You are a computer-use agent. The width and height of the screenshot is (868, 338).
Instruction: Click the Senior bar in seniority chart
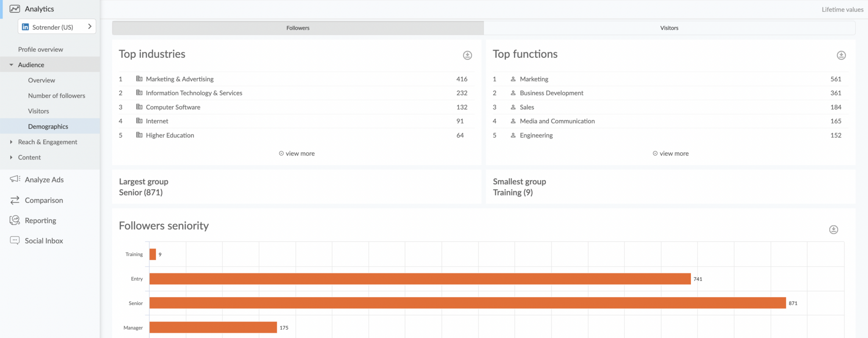[467, 303]
